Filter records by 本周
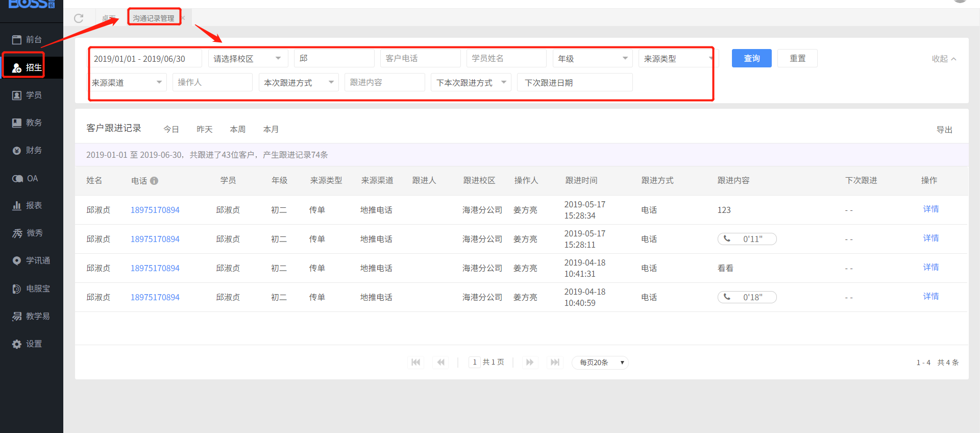Viewport: 980px width, 433px height. (x=237, y=129)
